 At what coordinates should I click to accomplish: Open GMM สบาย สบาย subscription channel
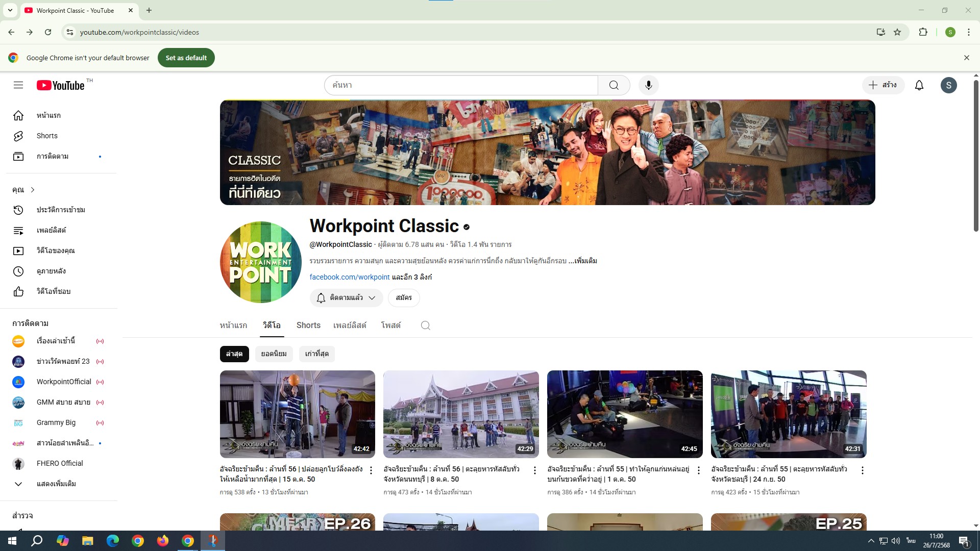pyautogui.click(x=61, y=402)
